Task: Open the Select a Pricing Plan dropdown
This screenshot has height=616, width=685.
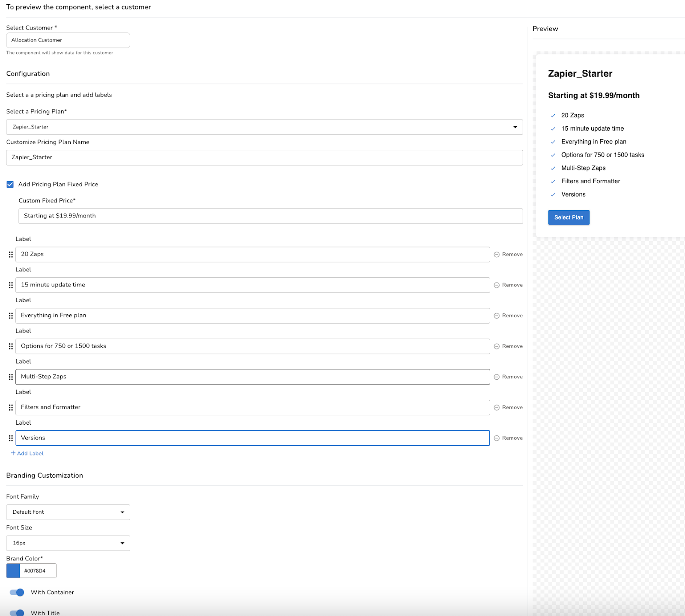Action: [265, 127]
